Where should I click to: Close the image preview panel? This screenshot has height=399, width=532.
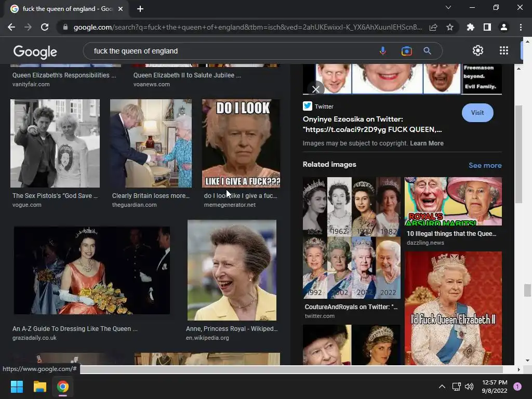coord(315,89)
